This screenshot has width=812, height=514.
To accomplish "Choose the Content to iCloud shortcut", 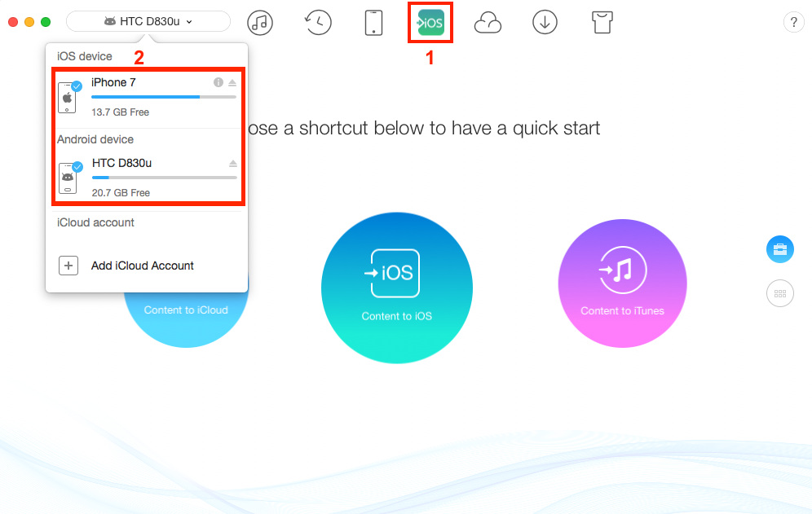I will pos(186,310).
